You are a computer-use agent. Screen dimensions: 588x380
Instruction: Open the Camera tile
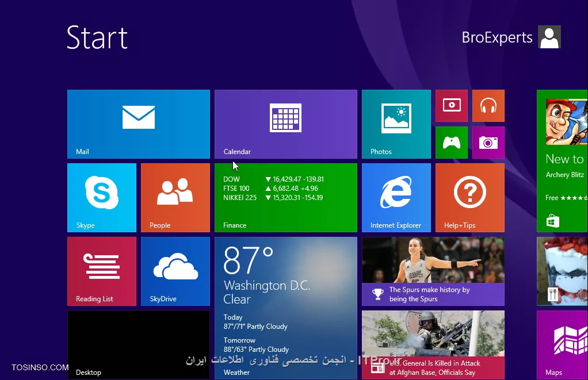tap(488, 143)
